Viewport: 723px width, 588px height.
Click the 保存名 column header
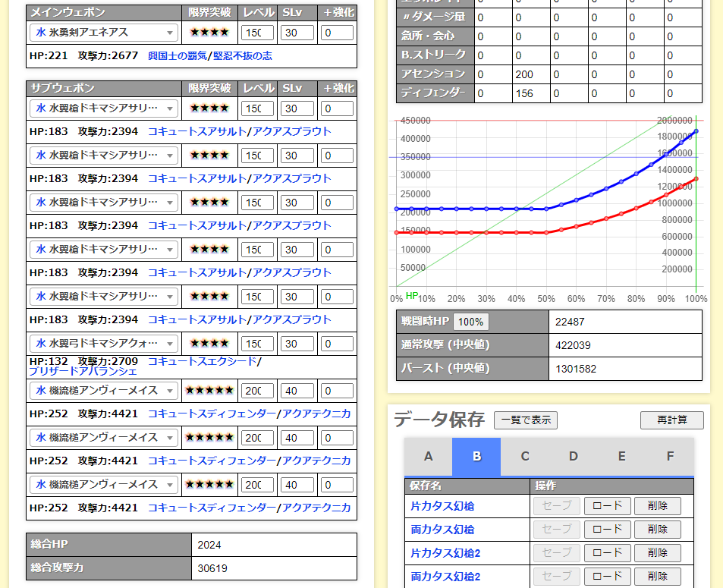pos(467,486)
